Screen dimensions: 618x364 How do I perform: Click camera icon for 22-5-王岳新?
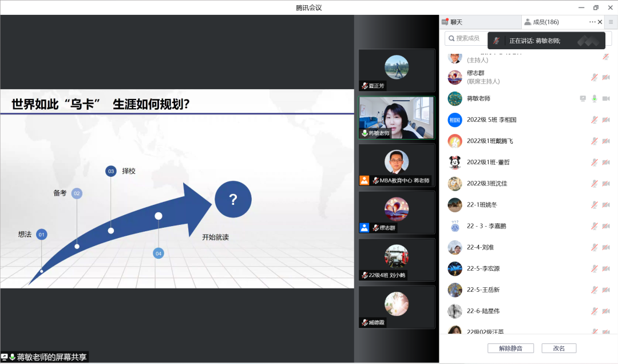[x=606, y=290]
